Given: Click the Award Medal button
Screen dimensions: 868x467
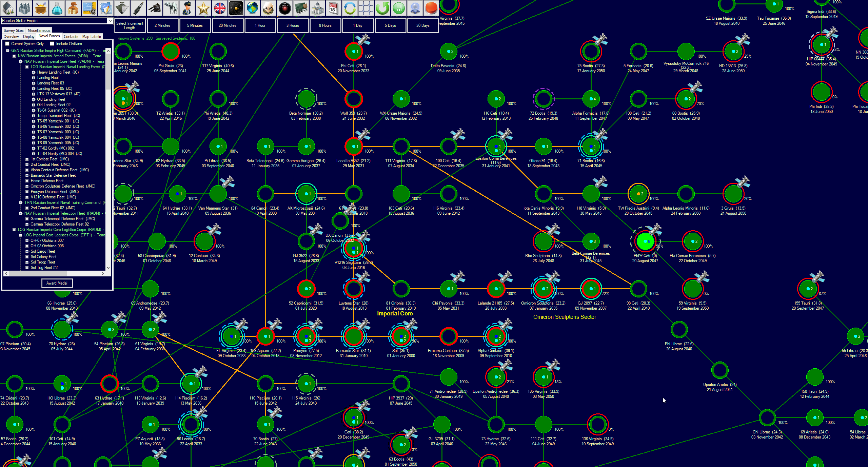Looking at the screenshot, I should click(x=57, y=283).
